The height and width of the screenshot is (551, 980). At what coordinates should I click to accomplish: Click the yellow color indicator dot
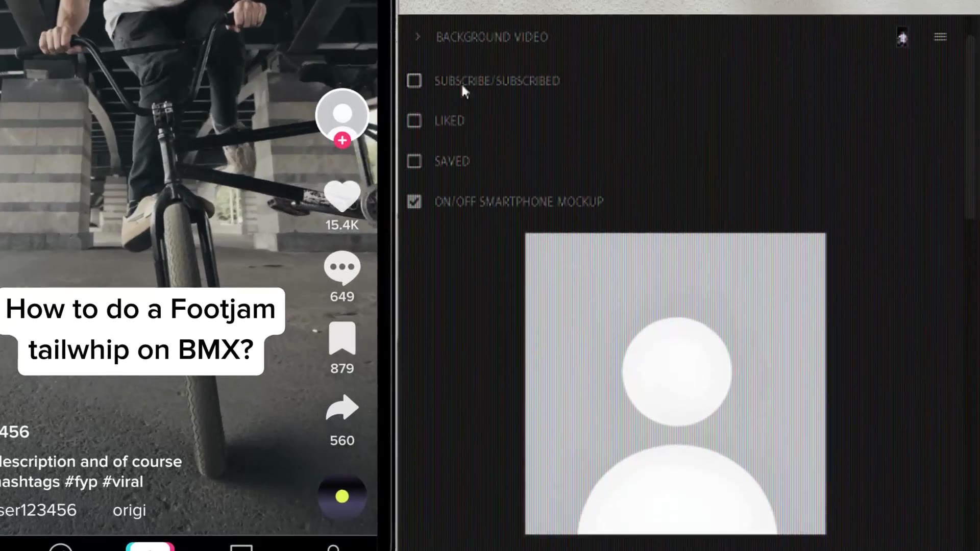342,496
